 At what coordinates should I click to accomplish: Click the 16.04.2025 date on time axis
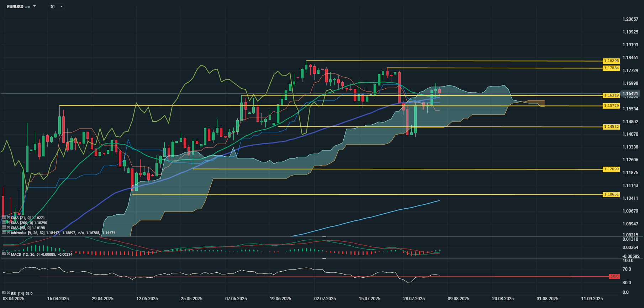point(58,299)
